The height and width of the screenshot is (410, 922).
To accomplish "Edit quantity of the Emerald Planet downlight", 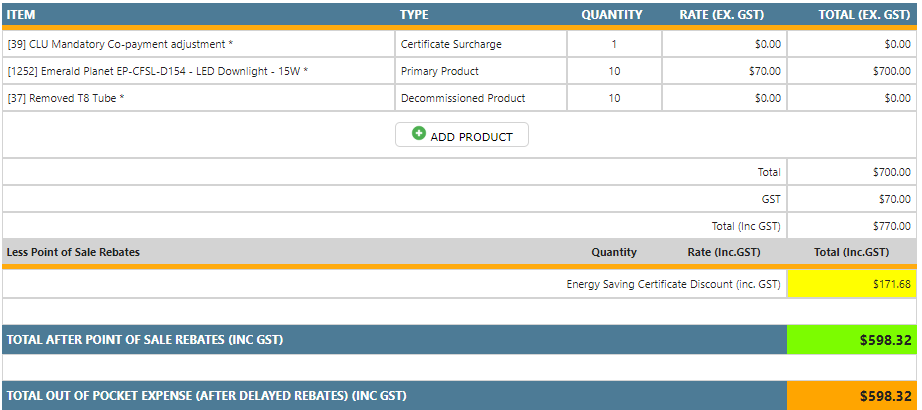I will [x=614, y=71].
